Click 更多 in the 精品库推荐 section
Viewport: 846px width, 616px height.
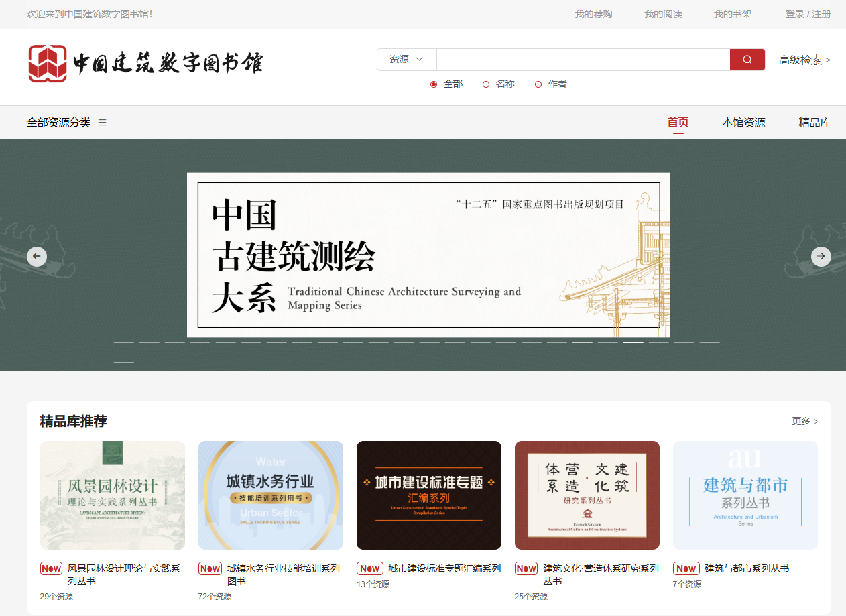point(804,421)
